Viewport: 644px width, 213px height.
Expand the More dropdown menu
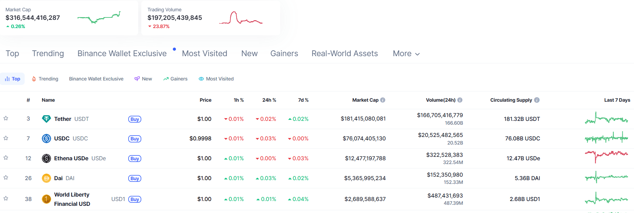tap(406, 53)
